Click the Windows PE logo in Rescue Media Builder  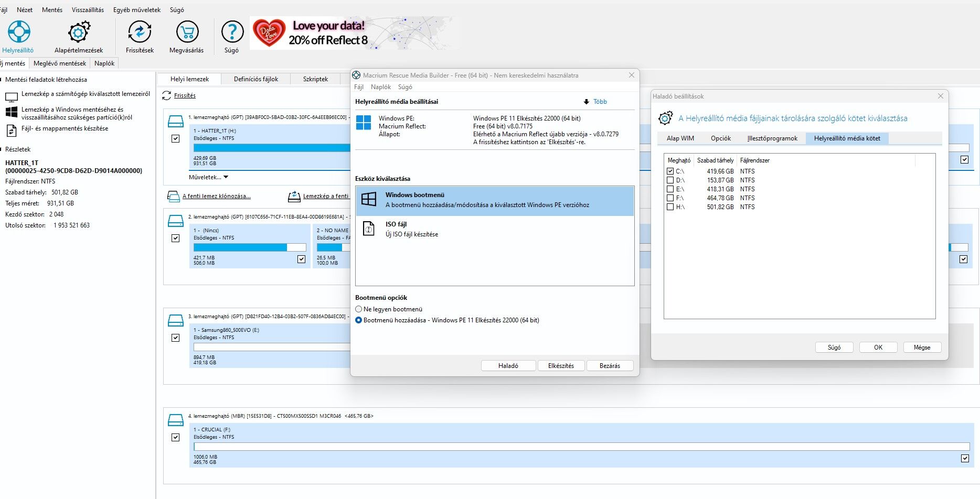click(x=364, y=123)
